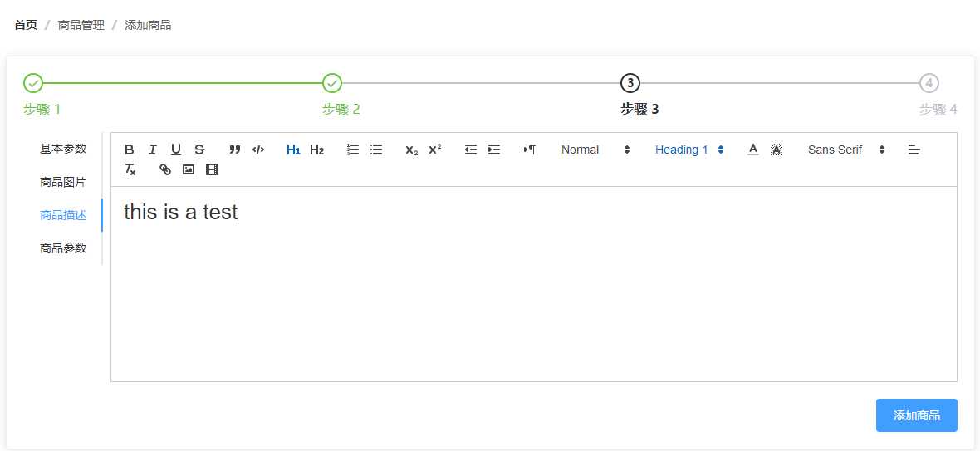Insert an image into the editor
This screenshot has width=980, height=451.
189,169
